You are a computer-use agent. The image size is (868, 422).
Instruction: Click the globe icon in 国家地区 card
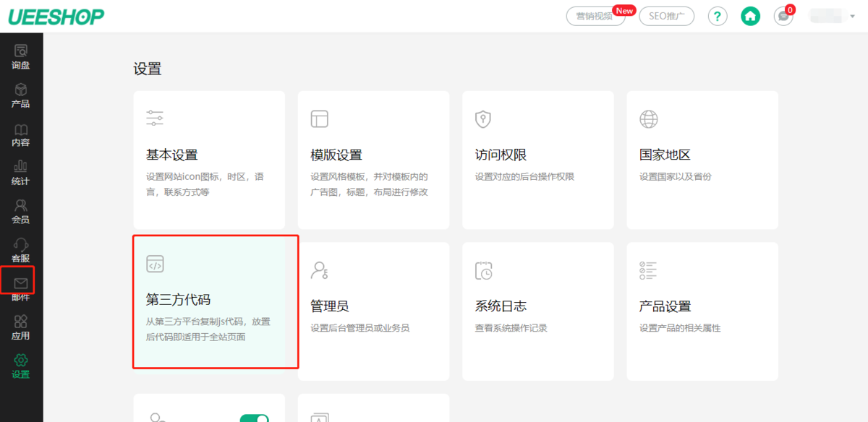648,119
